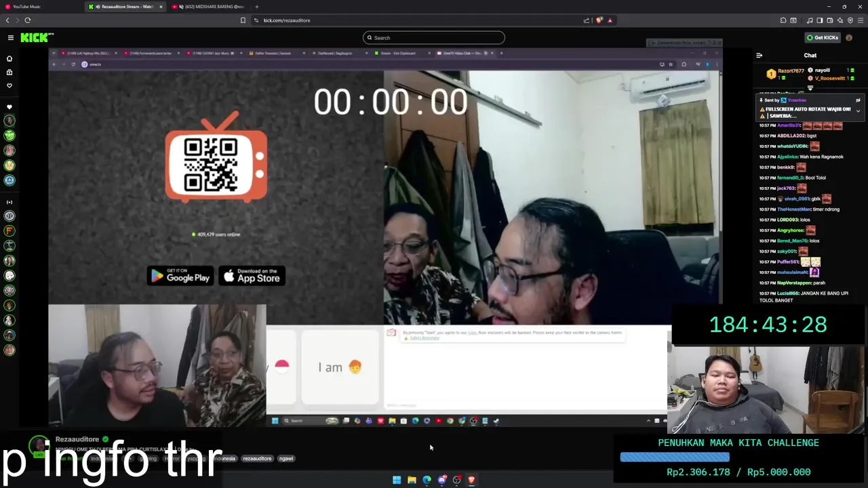Go forward in browser history
868x488 pixels.
click(17, 20)
